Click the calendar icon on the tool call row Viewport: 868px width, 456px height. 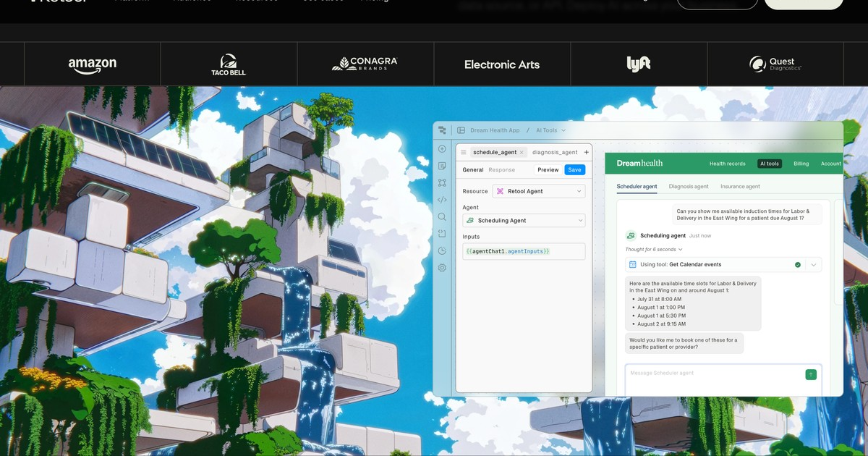(x=633, y=265)
